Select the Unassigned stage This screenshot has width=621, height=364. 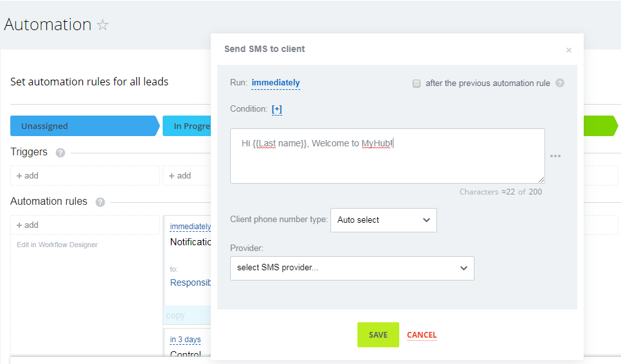click(x=84, y=126)
